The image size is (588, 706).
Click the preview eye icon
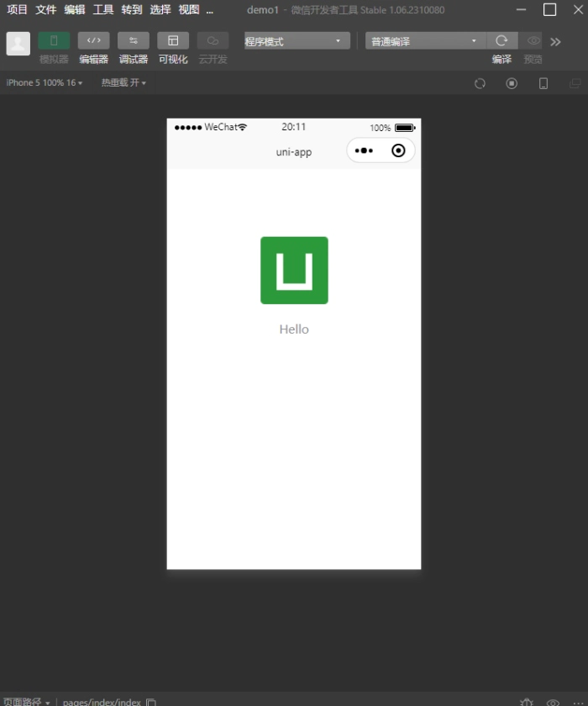[x=533, y=41]
